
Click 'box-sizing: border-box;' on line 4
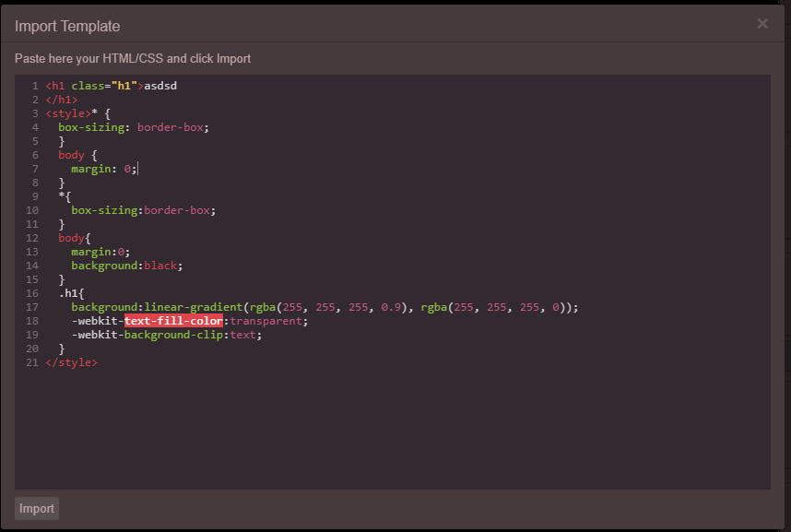click(134, 127)
